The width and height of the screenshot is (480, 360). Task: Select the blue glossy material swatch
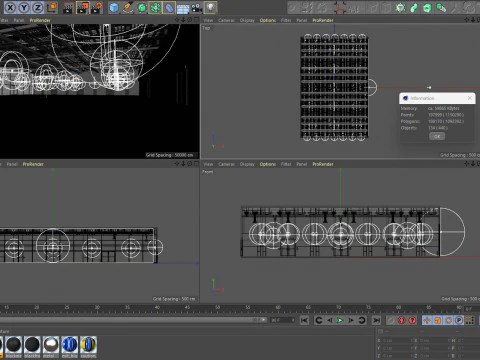click(70, 345)
